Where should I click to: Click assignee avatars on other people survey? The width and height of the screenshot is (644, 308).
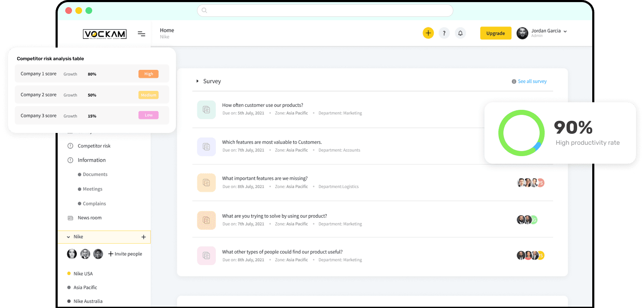point(531,255)
